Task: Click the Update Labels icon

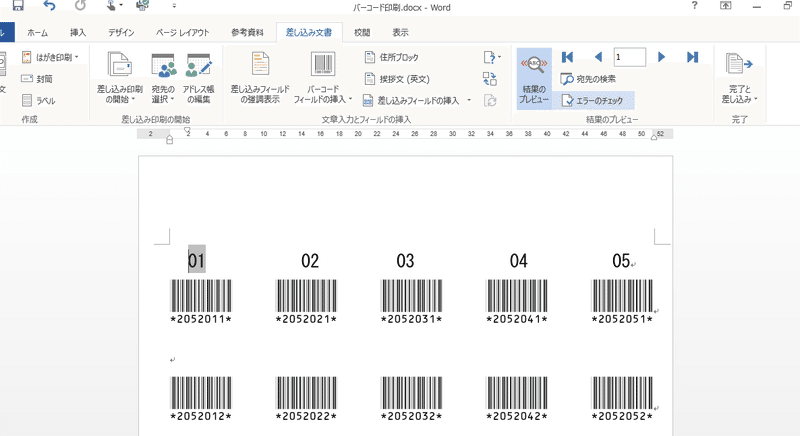Action: [x=490, y=100]
